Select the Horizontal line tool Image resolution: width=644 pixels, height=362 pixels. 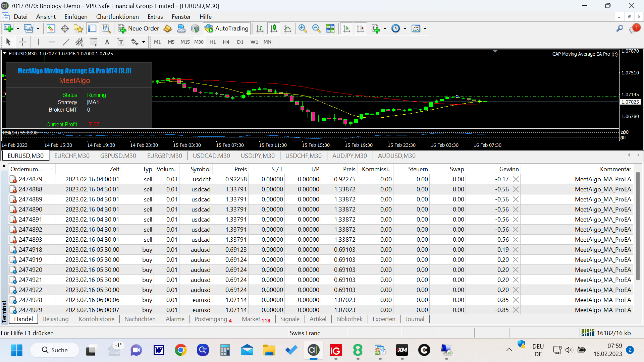(x=52, y=42)
